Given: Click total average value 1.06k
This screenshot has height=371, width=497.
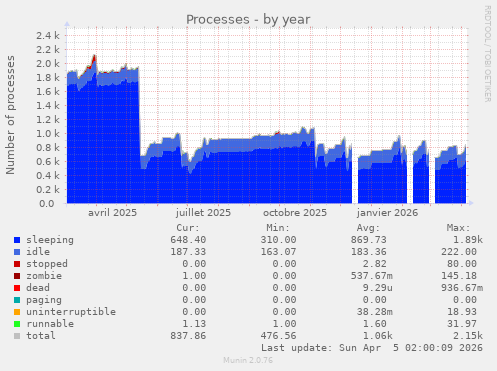Looking at the screenshot, I should [377, 336].
